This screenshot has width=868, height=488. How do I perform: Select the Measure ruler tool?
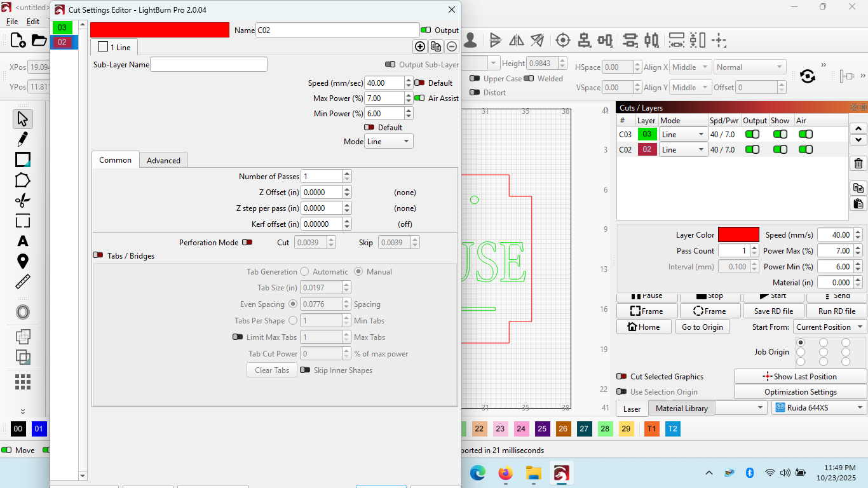(23, 281)
